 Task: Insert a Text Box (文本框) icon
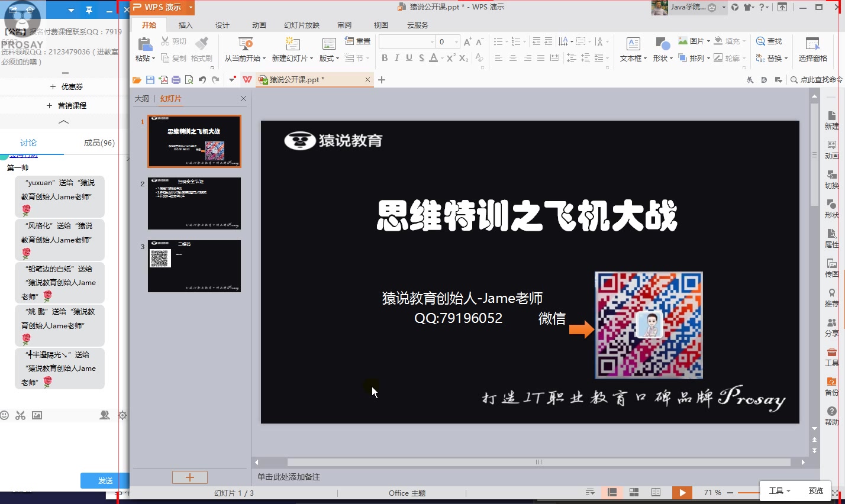[633, 44]
